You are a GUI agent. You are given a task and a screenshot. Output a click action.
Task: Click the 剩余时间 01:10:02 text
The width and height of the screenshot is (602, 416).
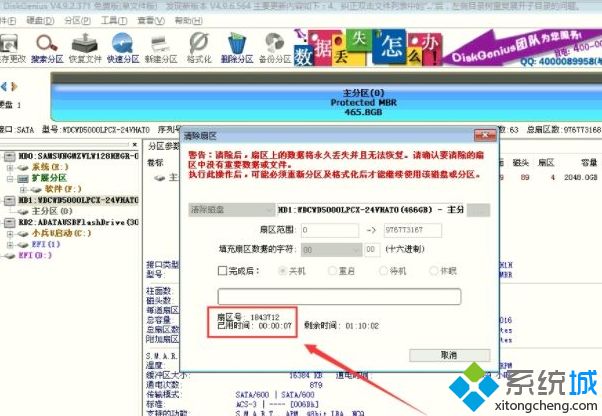pyautogui.click(x=342, y=325)
